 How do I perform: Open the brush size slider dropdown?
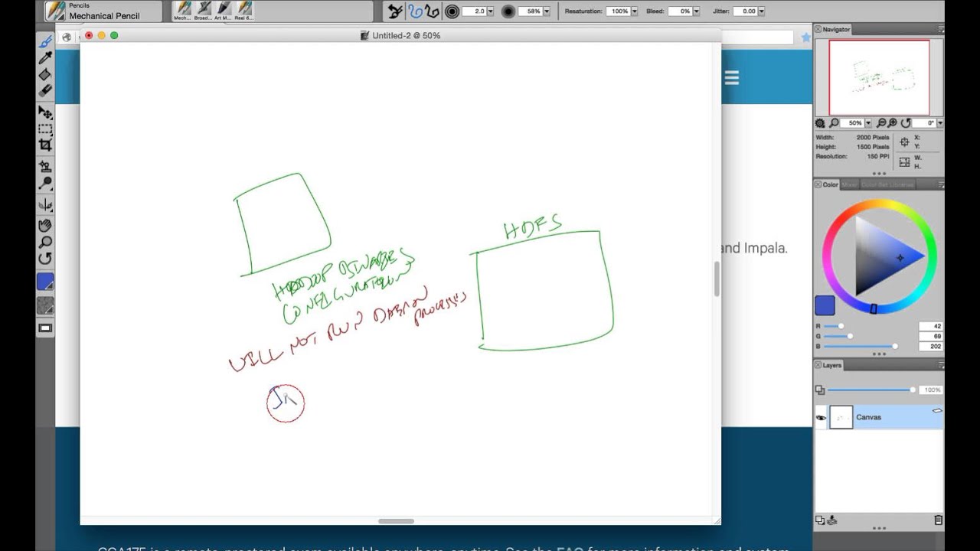point(490,11)
